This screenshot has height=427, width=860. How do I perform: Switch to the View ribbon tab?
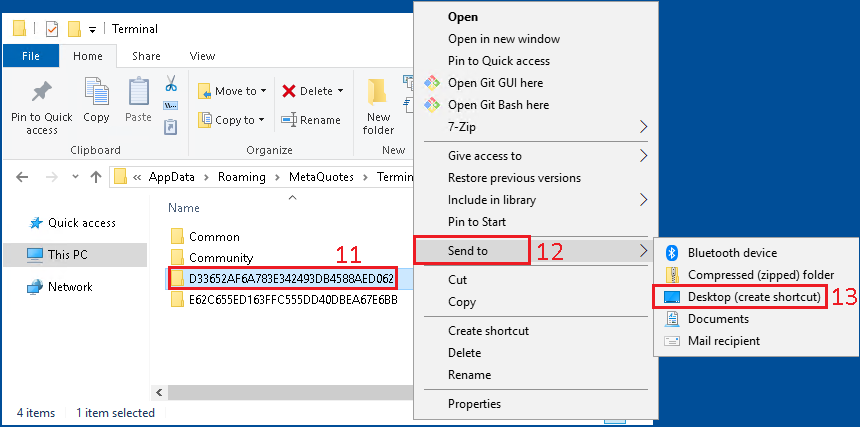click(202, 56)
